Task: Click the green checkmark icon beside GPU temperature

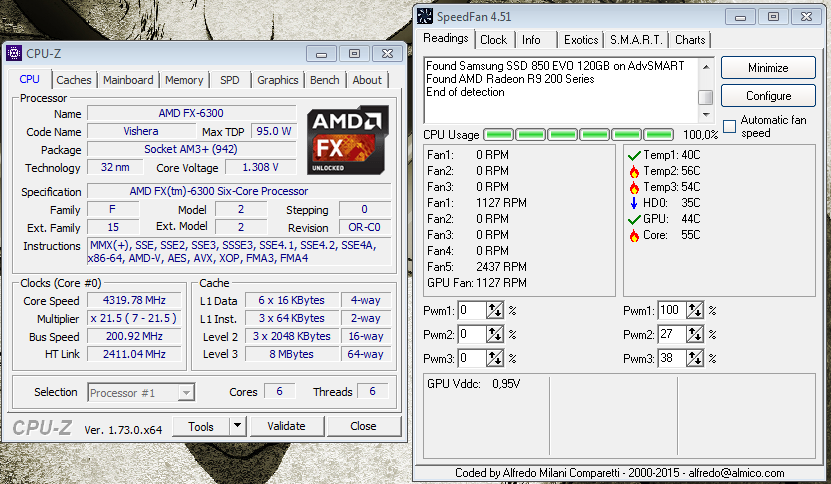Action: (x=634, y=219)
